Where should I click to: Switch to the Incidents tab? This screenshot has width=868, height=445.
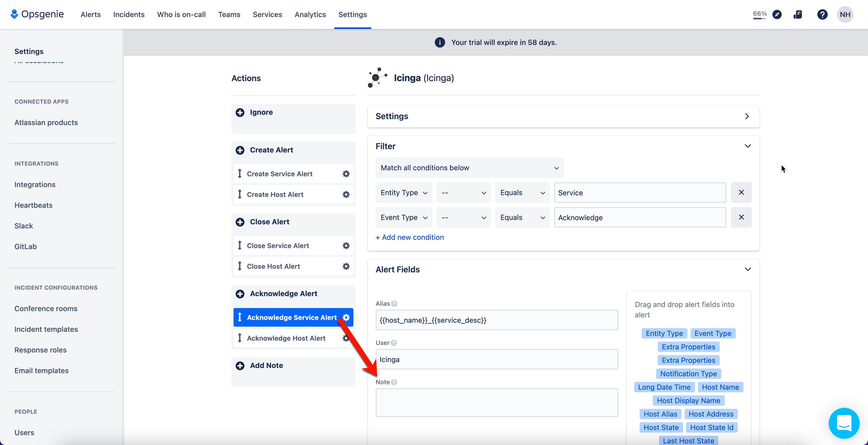[x=129, y=14]
